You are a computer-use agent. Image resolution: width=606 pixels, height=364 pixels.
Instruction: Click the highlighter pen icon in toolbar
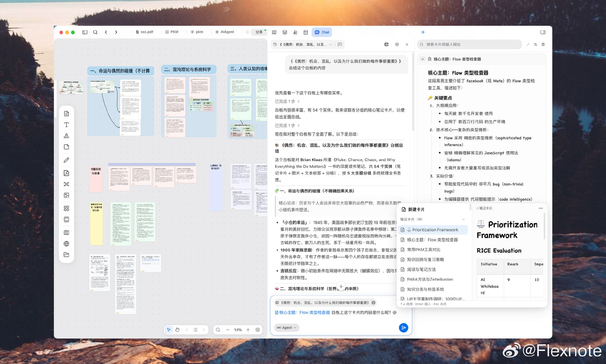pyautogui.click(x=295, y=32)
